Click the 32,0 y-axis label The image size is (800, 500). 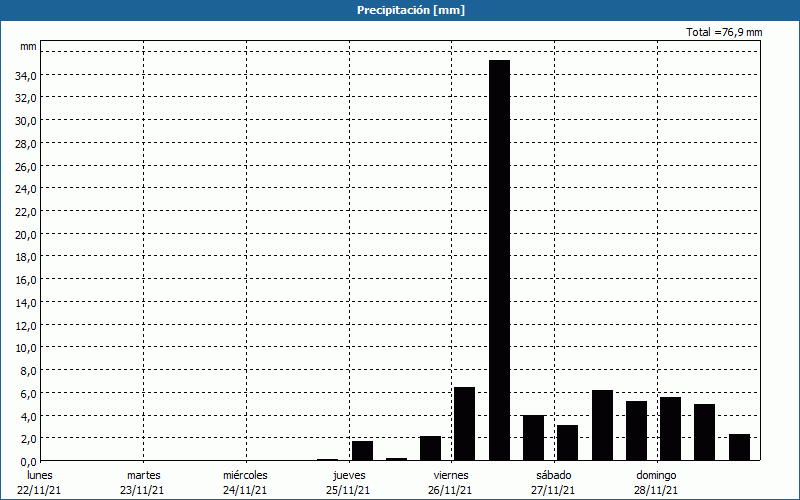26,98
